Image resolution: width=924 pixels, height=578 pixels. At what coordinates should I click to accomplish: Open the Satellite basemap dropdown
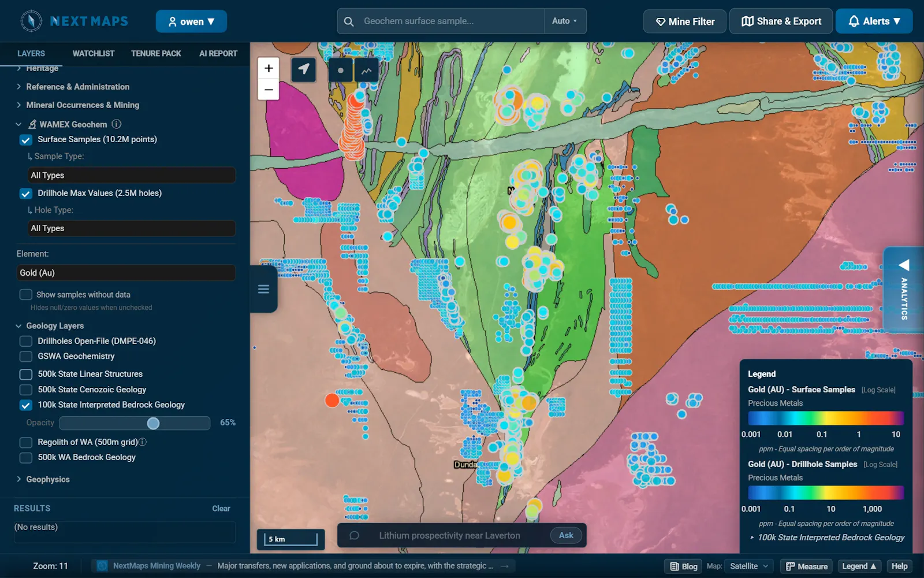pyautogui.click(x=750, y=566)
